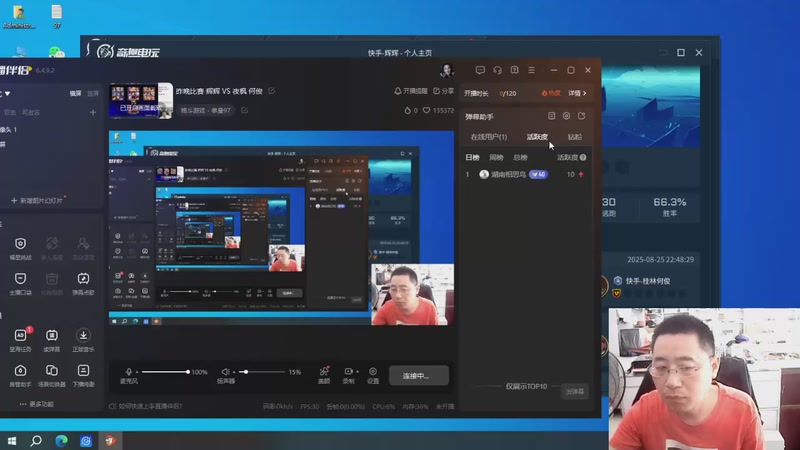800x450 pixels.
Task: Open the user avatar in the title bar
Action: click(x=447, y=70)
